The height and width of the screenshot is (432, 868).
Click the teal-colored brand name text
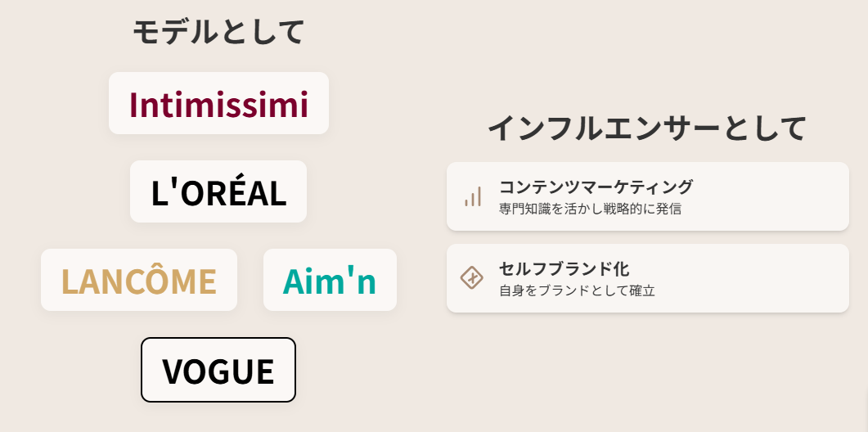point(330,281)
